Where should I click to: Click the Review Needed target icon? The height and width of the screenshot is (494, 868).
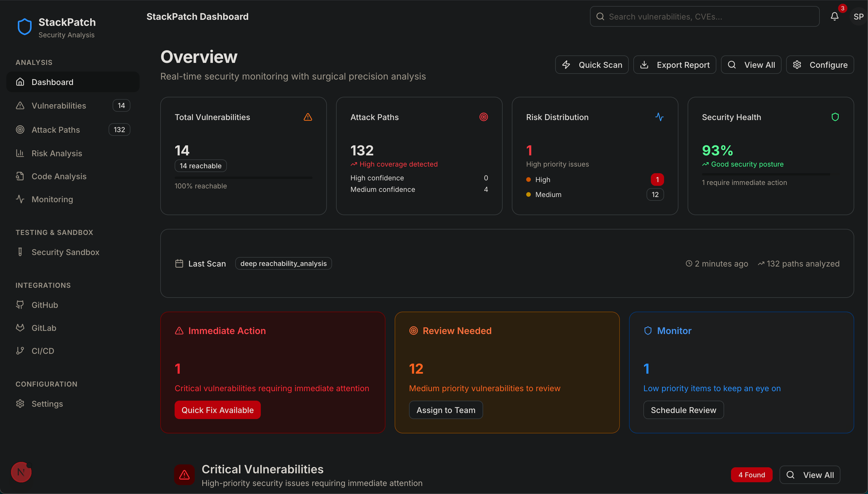414,331
